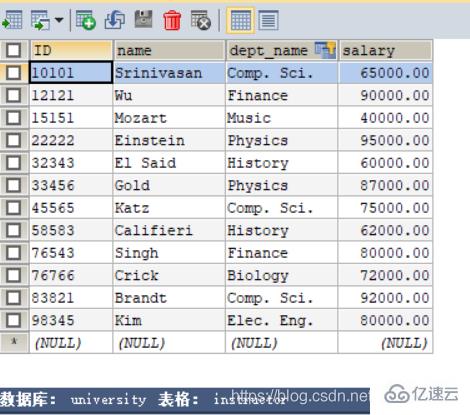The image size is (470, 415).
Task: Click the copy result data icon
Action: point(41,20)
